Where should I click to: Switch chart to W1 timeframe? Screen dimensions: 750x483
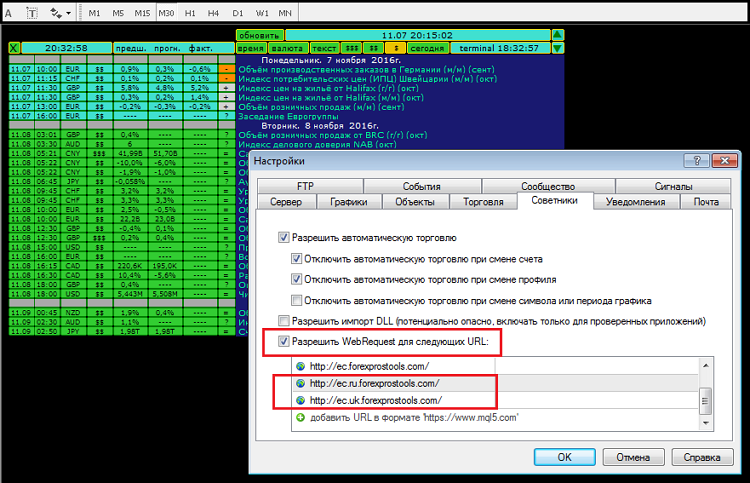point(262,13)
